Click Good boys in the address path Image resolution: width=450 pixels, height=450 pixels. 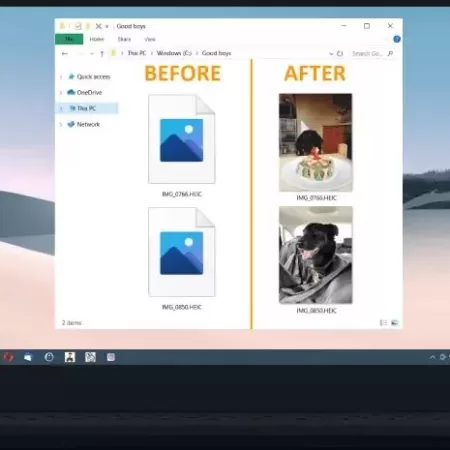pyautogui.click(x=216, y=53)
